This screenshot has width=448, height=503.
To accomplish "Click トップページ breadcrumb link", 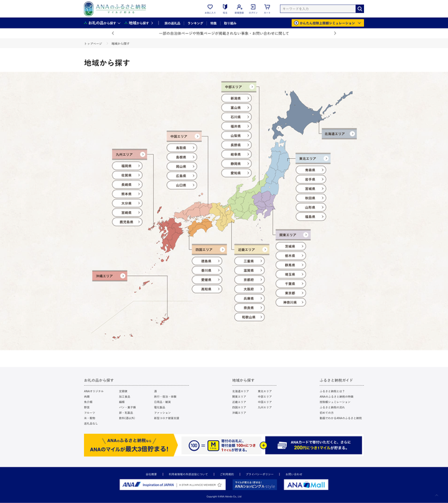I will tap(93, 44).
